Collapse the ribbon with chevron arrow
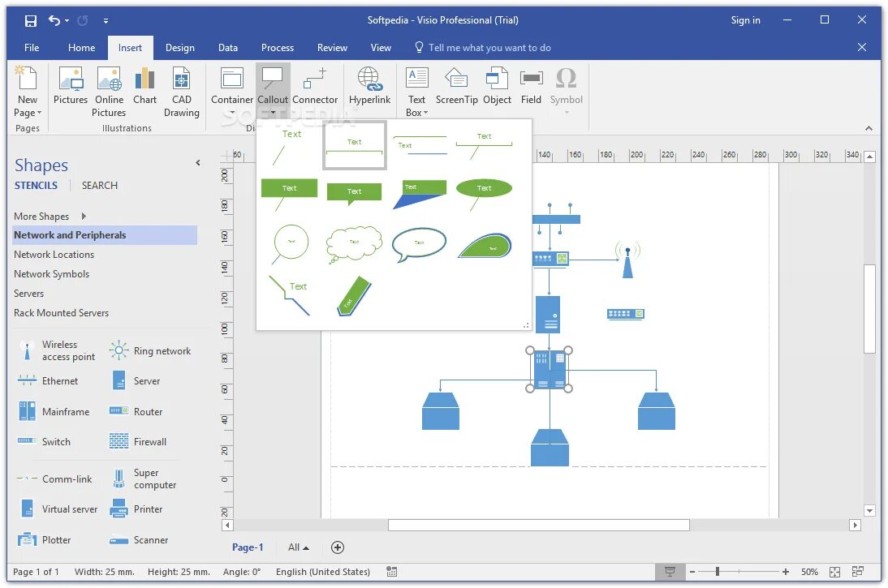 tap(869, 128)
